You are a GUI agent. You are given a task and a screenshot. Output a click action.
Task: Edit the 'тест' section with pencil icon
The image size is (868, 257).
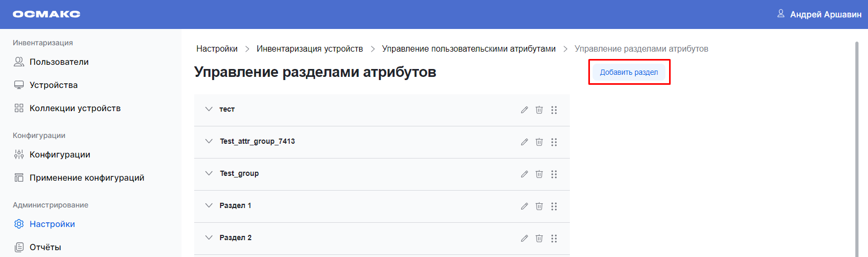524,110
